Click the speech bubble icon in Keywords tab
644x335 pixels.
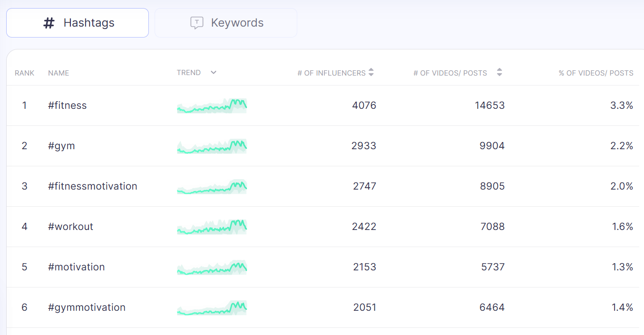(x=197, y=23)
